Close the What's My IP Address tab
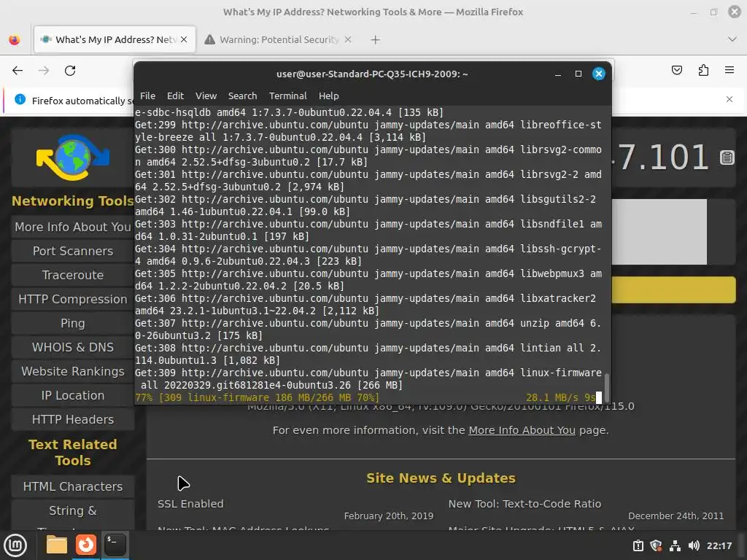747x560 pixels. point(184,39)
